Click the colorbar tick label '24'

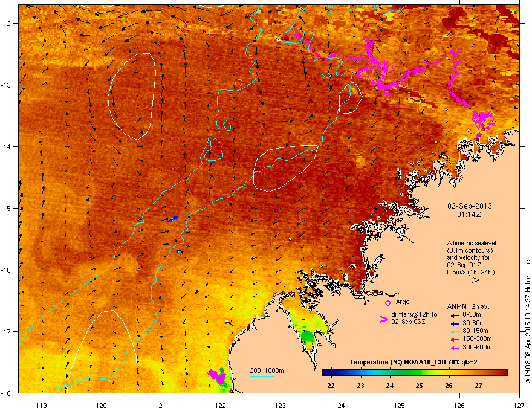(390, 386)
